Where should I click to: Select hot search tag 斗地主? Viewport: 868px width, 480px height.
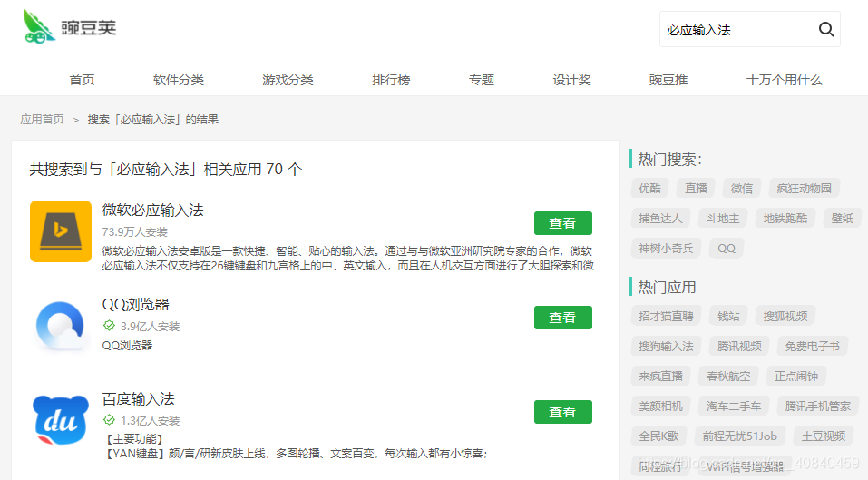click(x=723, y=218)
